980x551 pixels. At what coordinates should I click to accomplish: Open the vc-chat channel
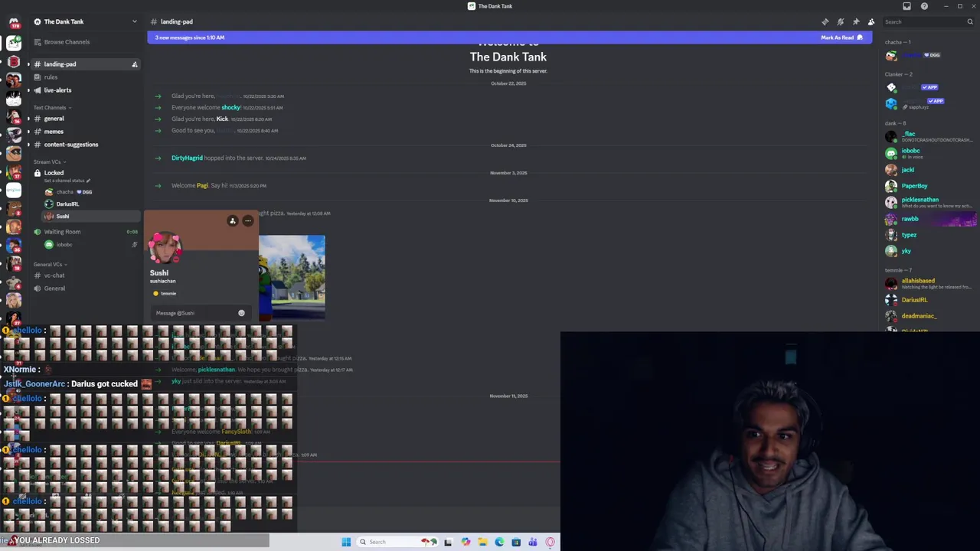(x=54, y=275)
